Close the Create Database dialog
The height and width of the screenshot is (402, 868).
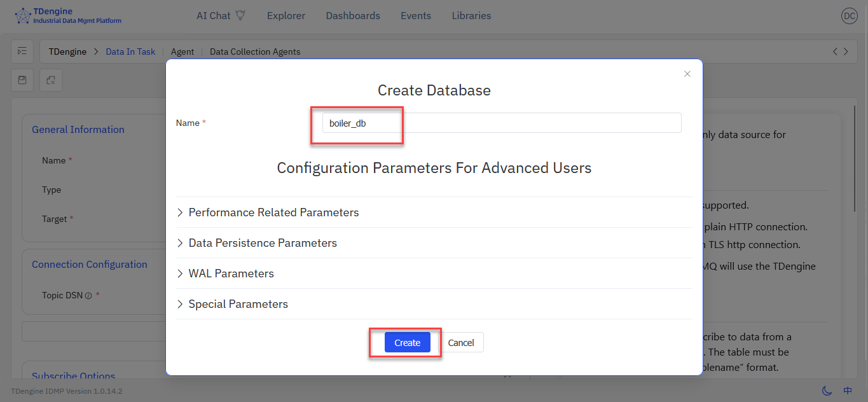point(687,74)
